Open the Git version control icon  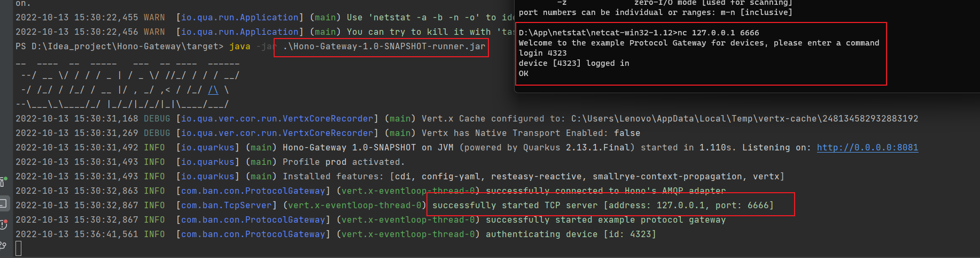pos(3,245)
